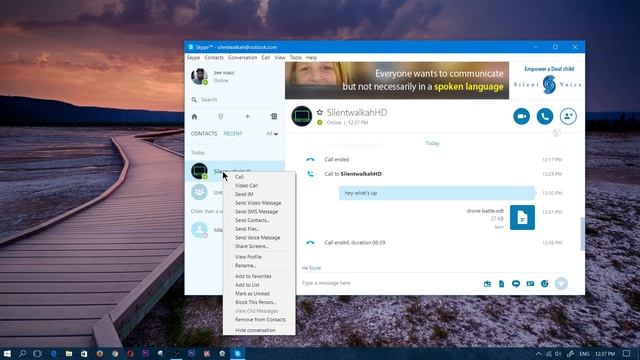Choose Send Files... from context menu

coord(259,229)
